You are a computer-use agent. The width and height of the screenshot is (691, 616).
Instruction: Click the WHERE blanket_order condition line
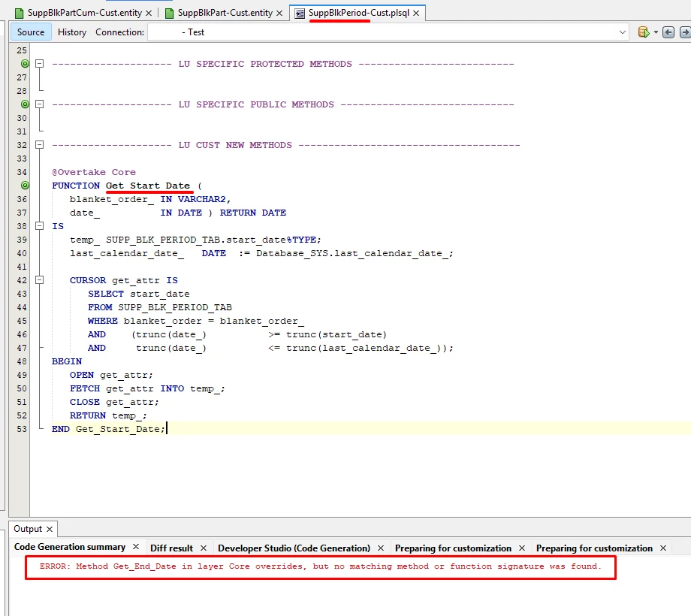(x=196, y=322)
